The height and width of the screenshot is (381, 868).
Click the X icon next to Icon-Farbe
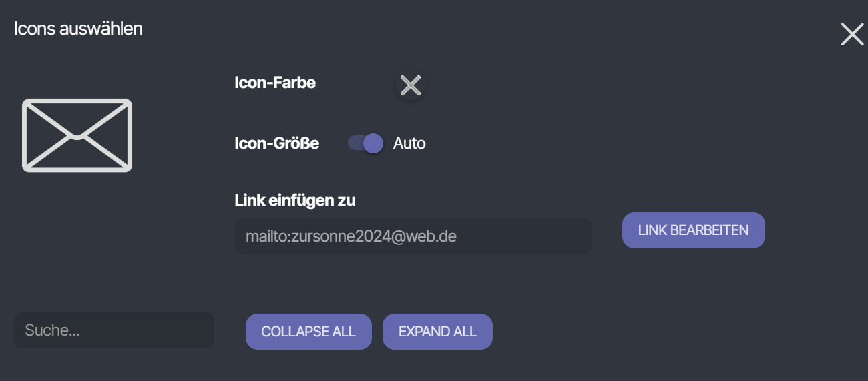click(410, 85)
